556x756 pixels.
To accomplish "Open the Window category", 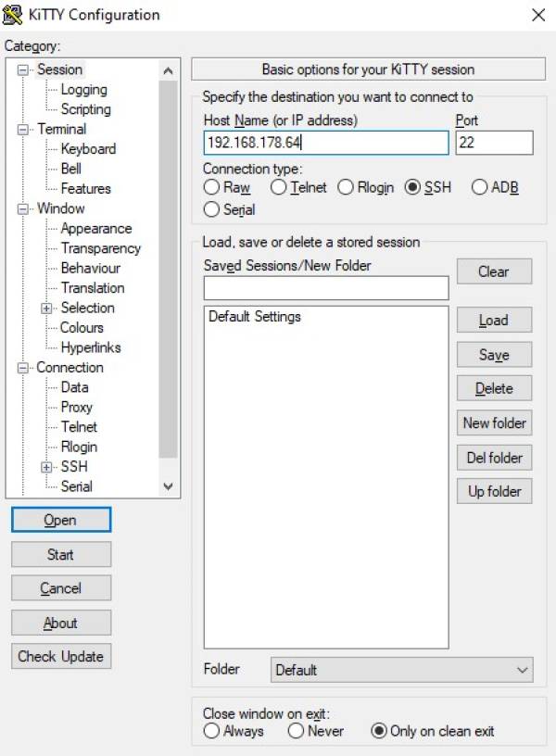I will point(61,208).
